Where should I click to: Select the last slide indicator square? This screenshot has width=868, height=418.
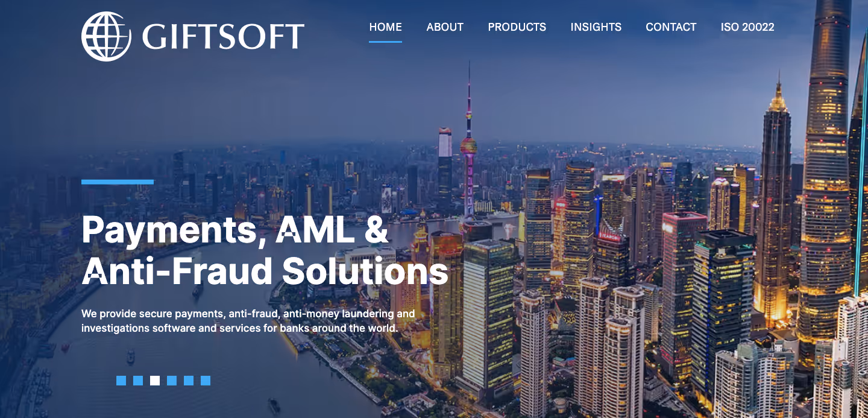click(x=206, y=381)
